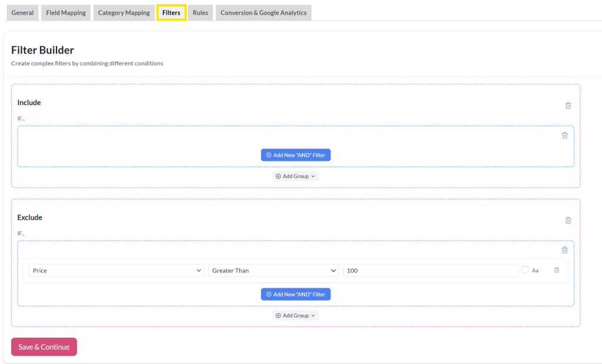Delete the entire Exclude filter section
The width and height of the screenshot is (602, 364).
point(568,220)
